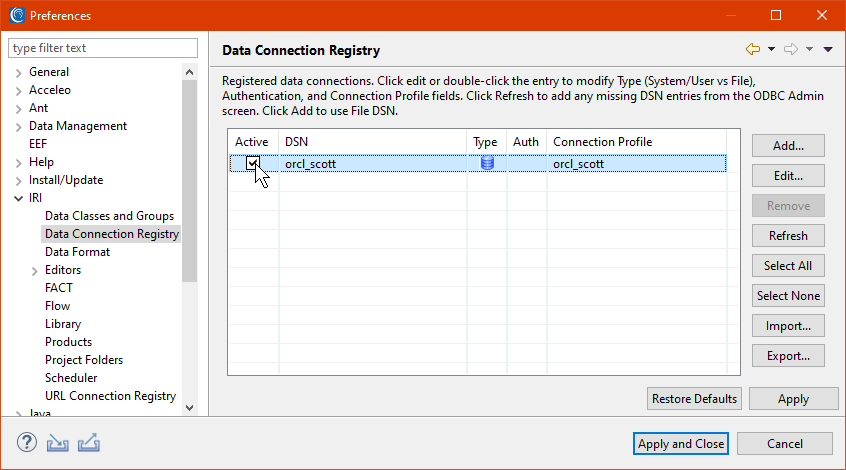Viewport: 846px width, 470px height.
Task: Click the Select All button
Action: (x=788, y=265)
